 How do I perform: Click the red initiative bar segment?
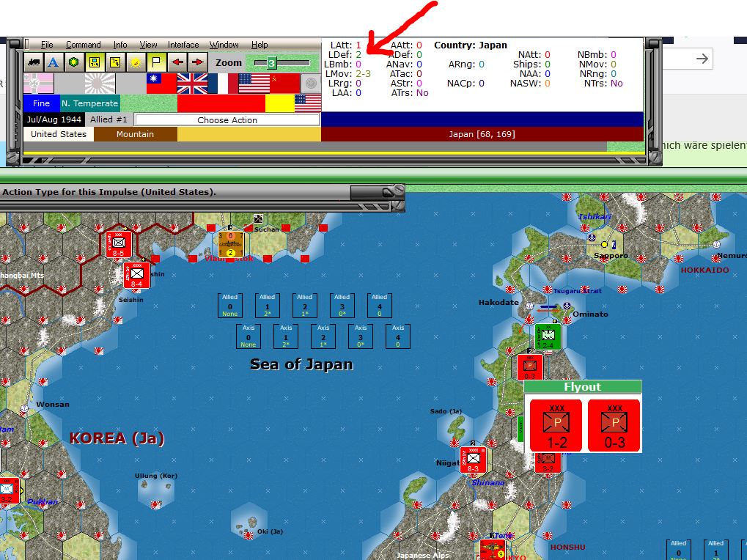click(x=221, y=103)
